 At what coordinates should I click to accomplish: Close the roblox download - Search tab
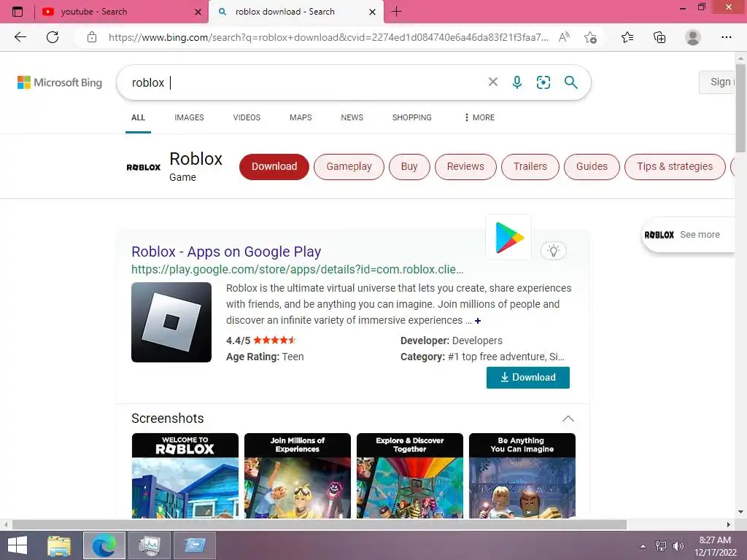[x=373, y=12]
